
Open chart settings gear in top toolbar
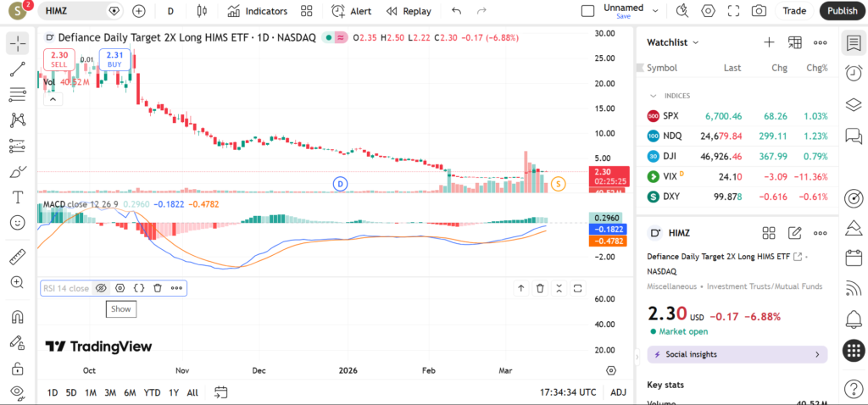(x=708, y=11)
